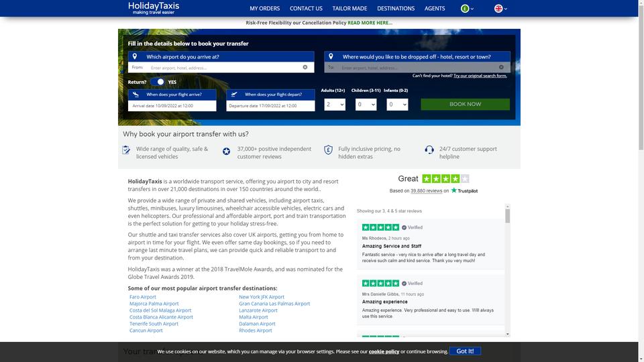Open the UK flag language selector
Image resolution: width=644 pixels, height=362 pixels.
point(498,9)
